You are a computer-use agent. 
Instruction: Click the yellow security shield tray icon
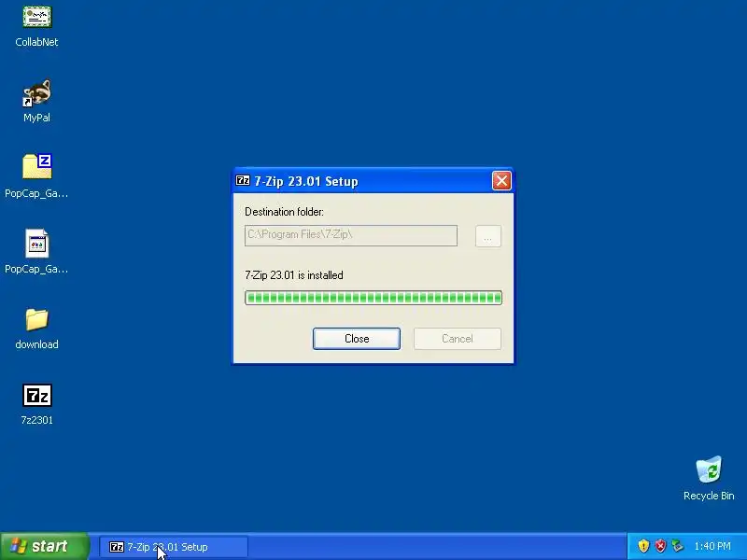pos(643,546)
